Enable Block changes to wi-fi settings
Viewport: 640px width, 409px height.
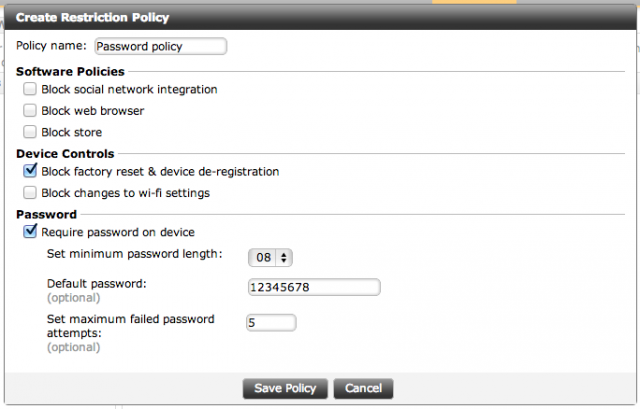coord(30,192)
